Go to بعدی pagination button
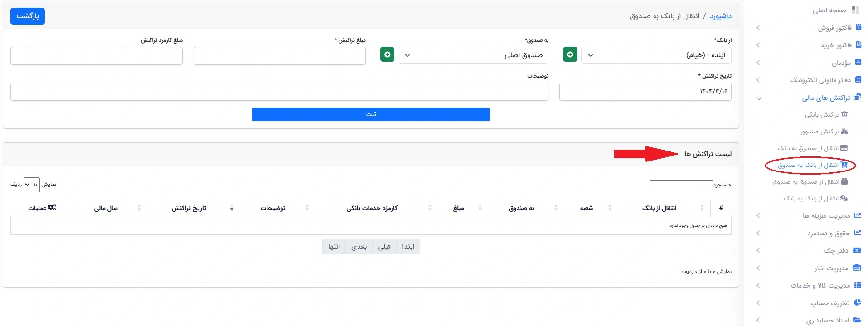The height and width of the screenshot is (327, 868). [x=359, y=247]
